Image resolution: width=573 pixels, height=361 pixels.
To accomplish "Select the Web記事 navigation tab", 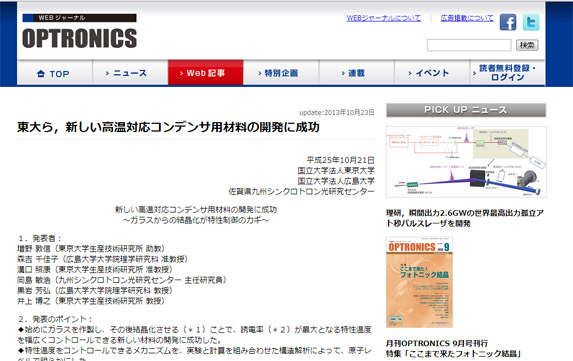I will click(x=205, y=73).
